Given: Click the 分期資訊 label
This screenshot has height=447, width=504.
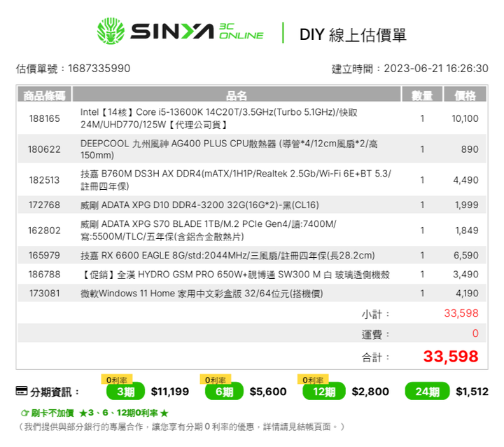Looking at the screenshot, I should (55, 392).
